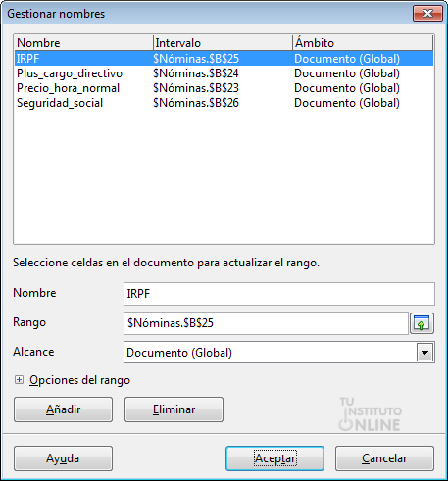448x481 pixels.
Task: Close the Gestionar nombres dialog
Action: (x=427, y=14)
